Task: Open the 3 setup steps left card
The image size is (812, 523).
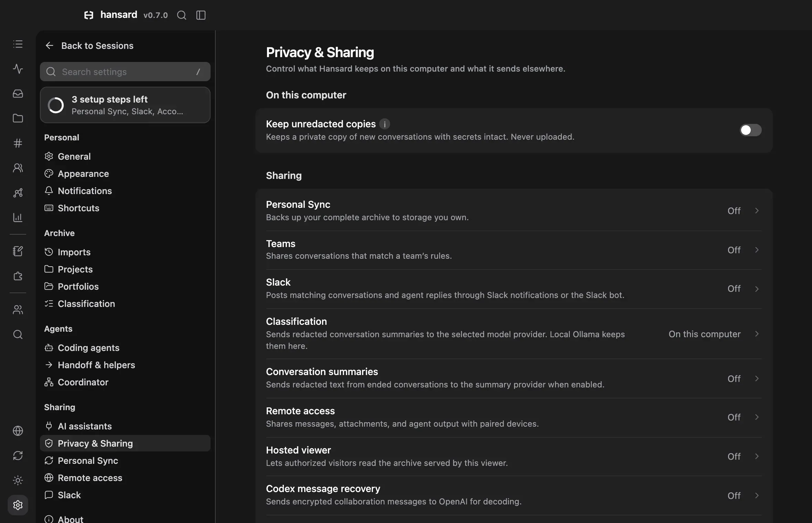Action: (x=125, y=105)
